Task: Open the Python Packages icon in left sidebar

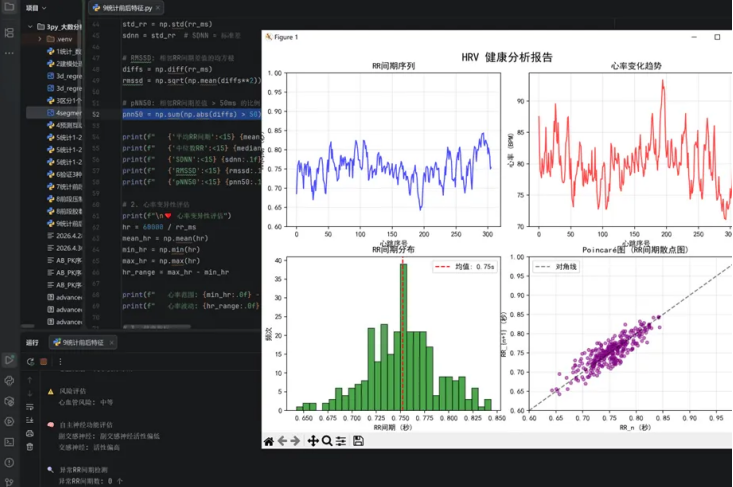Action: 9,401
